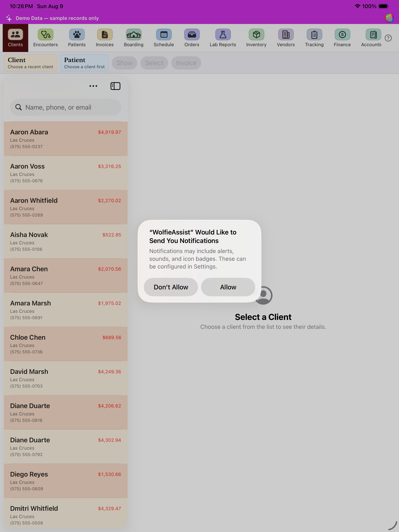
Task: Click the $522.85 balance amount
Action: click(112, 235)
